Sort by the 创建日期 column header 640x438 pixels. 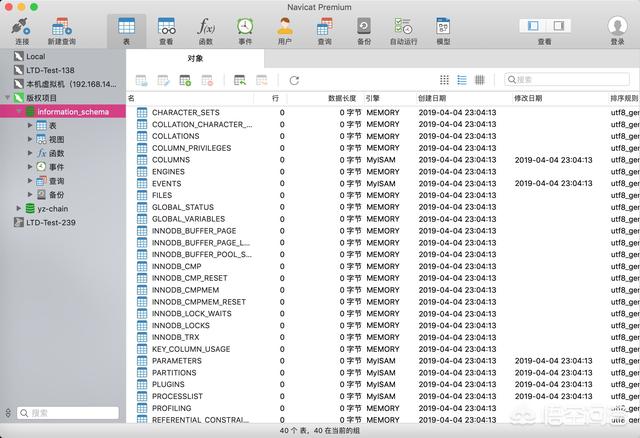(x=432, y=98)
